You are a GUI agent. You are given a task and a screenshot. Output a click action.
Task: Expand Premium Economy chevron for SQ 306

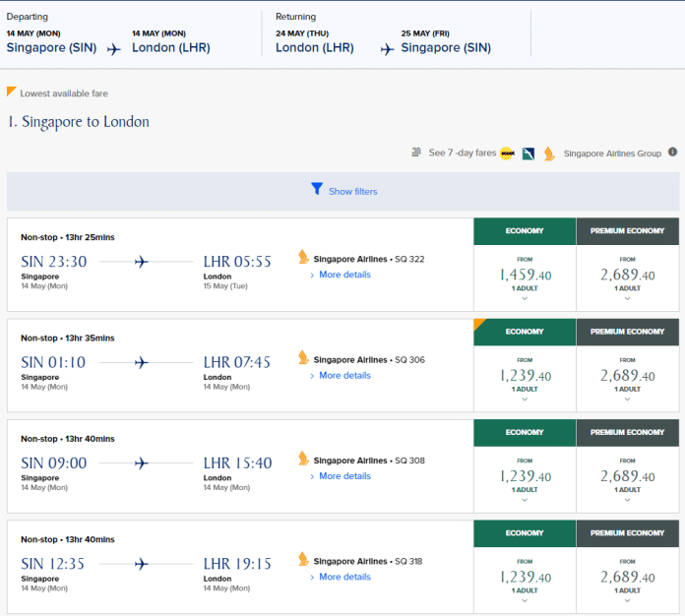click(627, 400)
